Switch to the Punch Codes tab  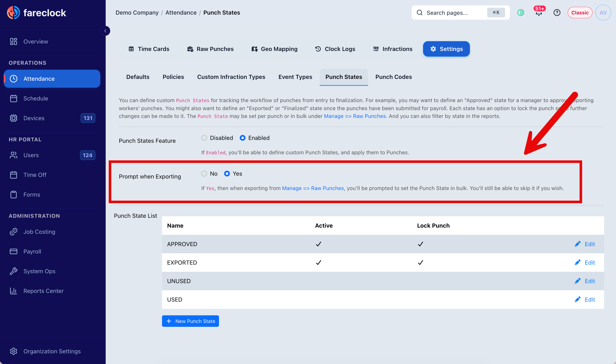tap(393, 77)
